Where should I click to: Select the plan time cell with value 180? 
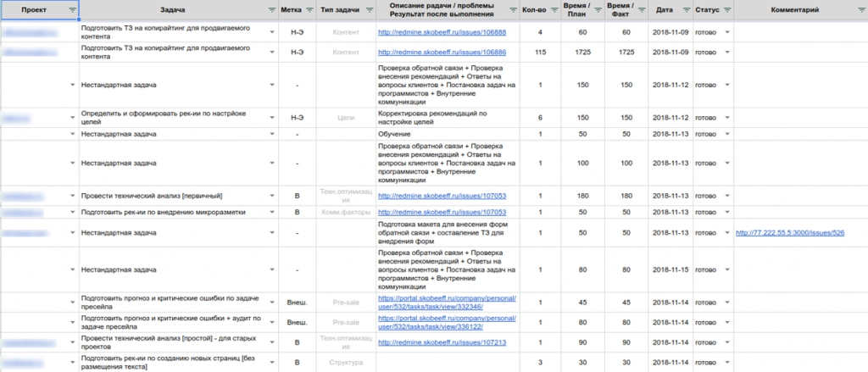582,196
